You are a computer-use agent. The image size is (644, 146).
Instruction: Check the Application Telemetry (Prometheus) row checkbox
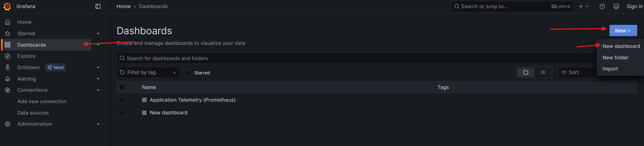[122, 100]
